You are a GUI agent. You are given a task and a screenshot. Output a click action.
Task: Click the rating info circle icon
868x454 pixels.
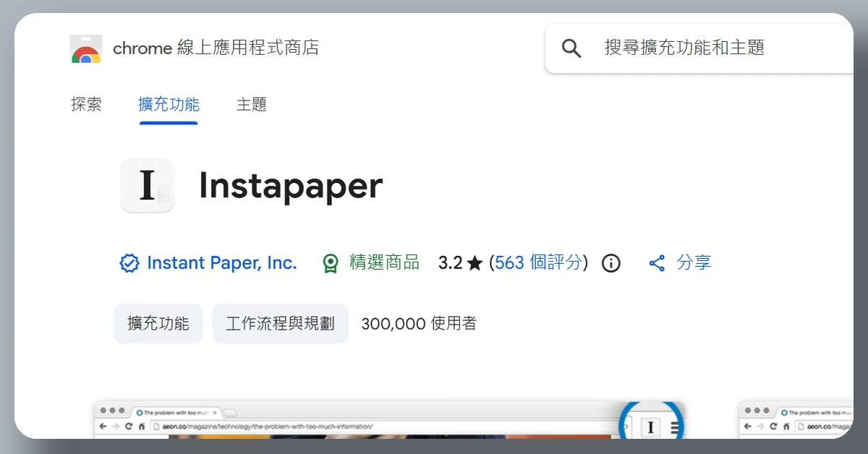[611, 263]
